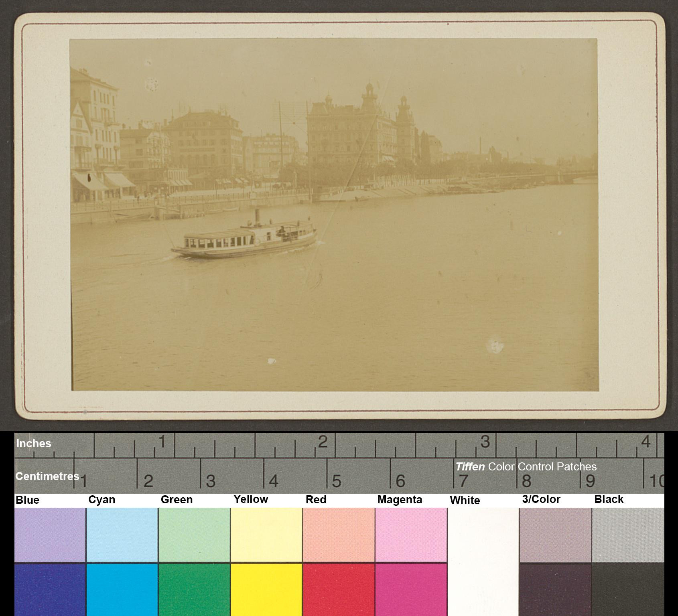Click the saturated Cyan color patch

point(122,590)
